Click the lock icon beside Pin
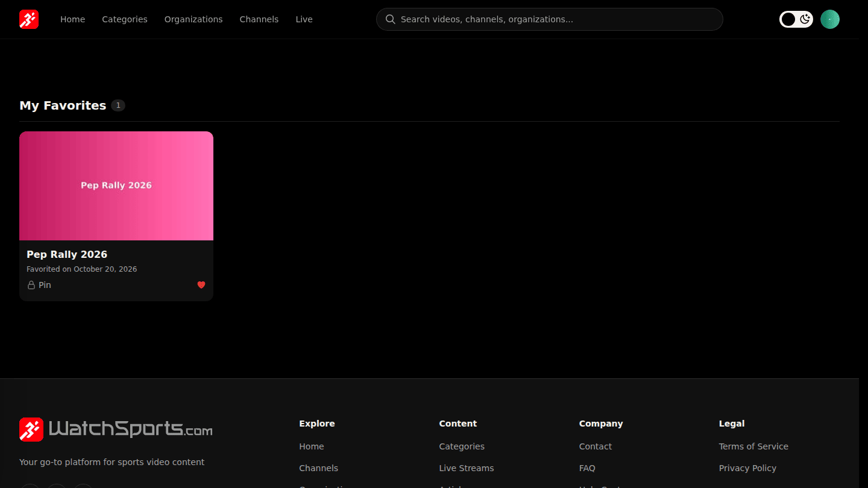This screenshot has height=488, width=868. (31, 285)
